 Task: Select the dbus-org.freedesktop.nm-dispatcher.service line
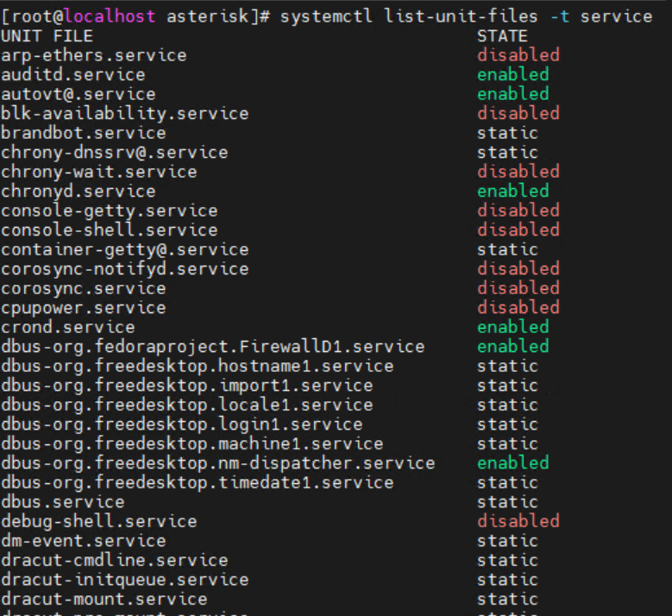tap(217, 463)
